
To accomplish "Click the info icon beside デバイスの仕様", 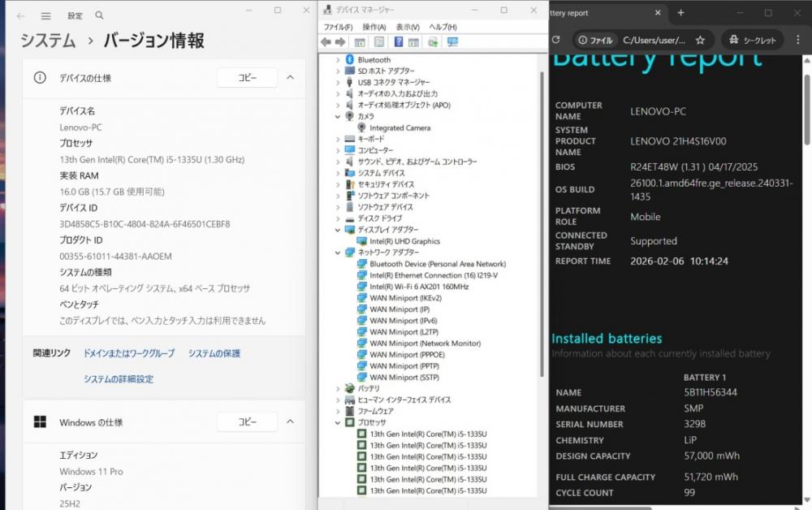I will tap(40, 78).
